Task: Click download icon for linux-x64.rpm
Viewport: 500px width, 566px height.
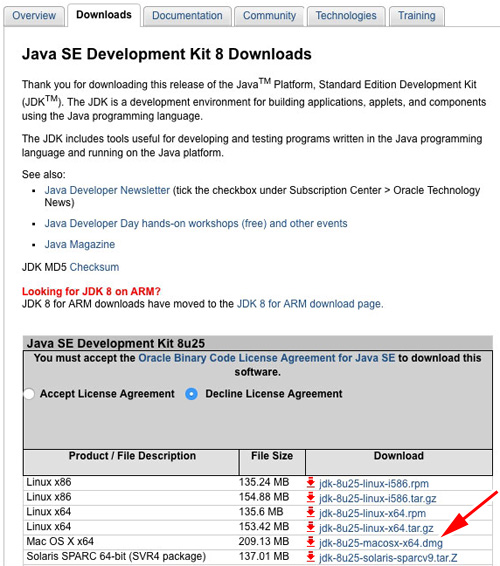Action: [x=310, y=512]
